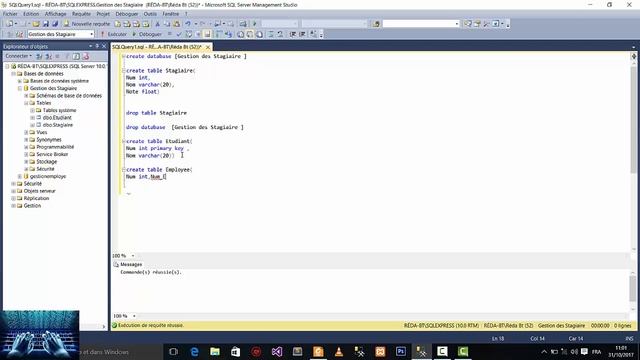The width and height of the screenshot is (640, 360).
Task: Open the Edition menu
Action: [x=31, y=14]
